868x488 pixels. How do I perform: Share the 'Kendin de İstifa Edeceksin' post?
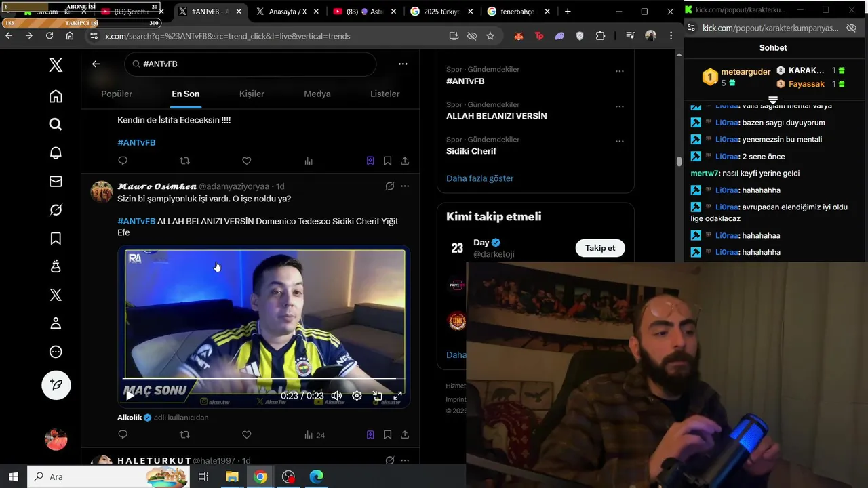[x=405, y=161]
